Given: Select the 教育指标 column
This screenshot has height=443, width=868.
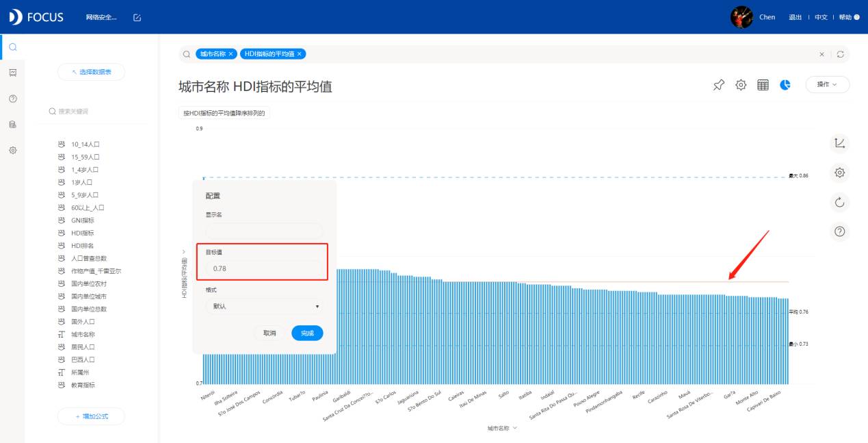Looking at the screenshot, I should (83, 385).
